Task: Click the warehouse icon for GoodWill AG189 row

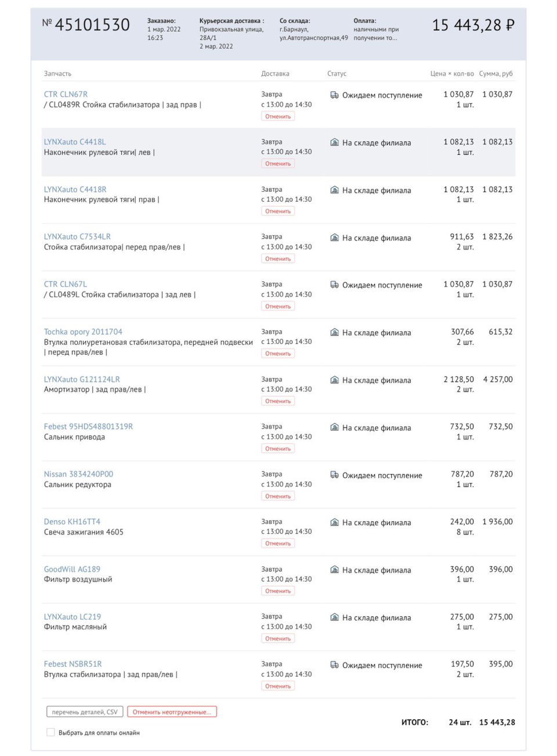Action: (x=334, y=570)
